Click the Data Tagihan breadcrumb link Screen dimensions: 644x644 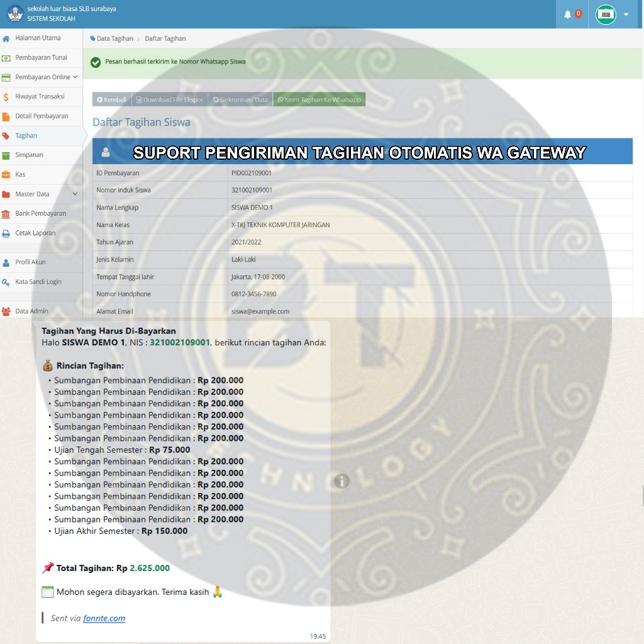(x=114, y=38)
